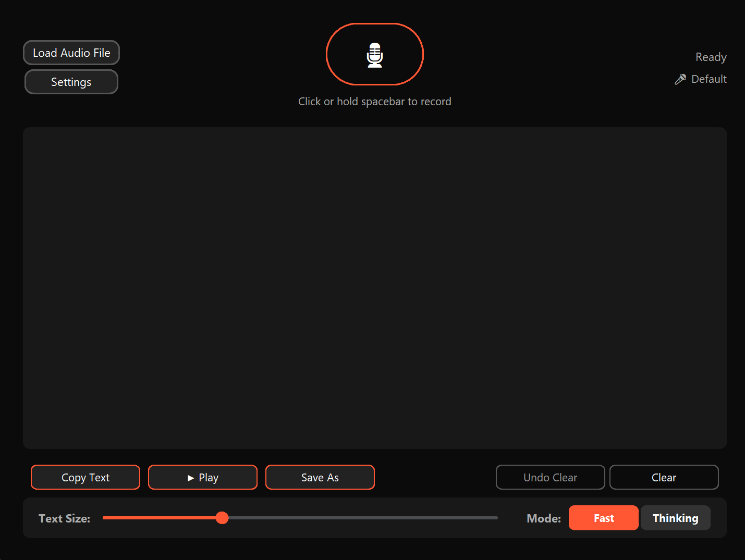The height and width of the screenshot is (560, 745).
Task: Expand the Save As file options
Action: click(320, 477)
